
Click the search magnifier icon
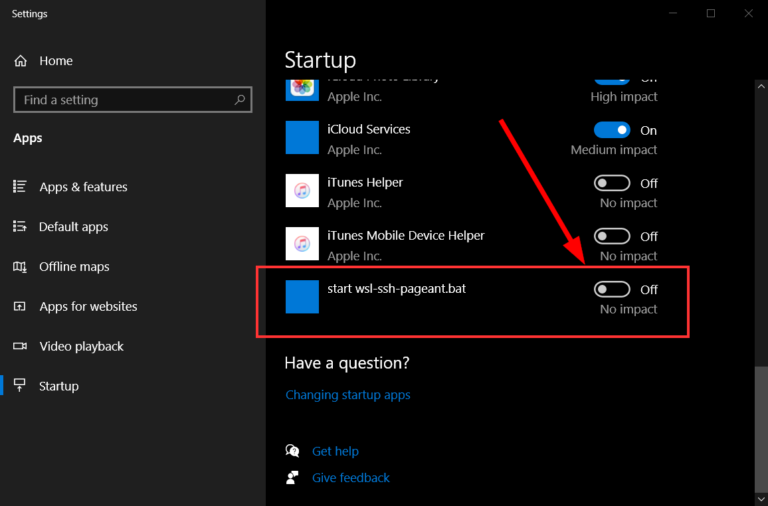point(240,100)
